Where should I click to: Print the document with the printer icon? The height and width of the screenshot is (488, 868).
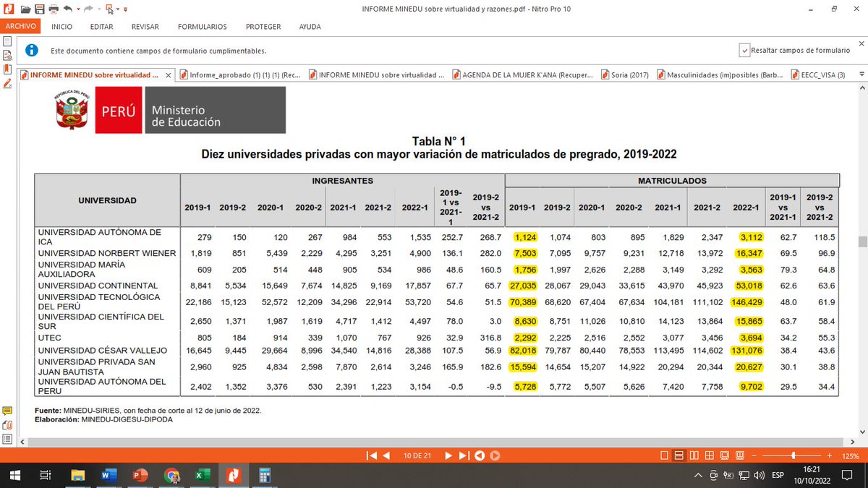coord(54,9)
